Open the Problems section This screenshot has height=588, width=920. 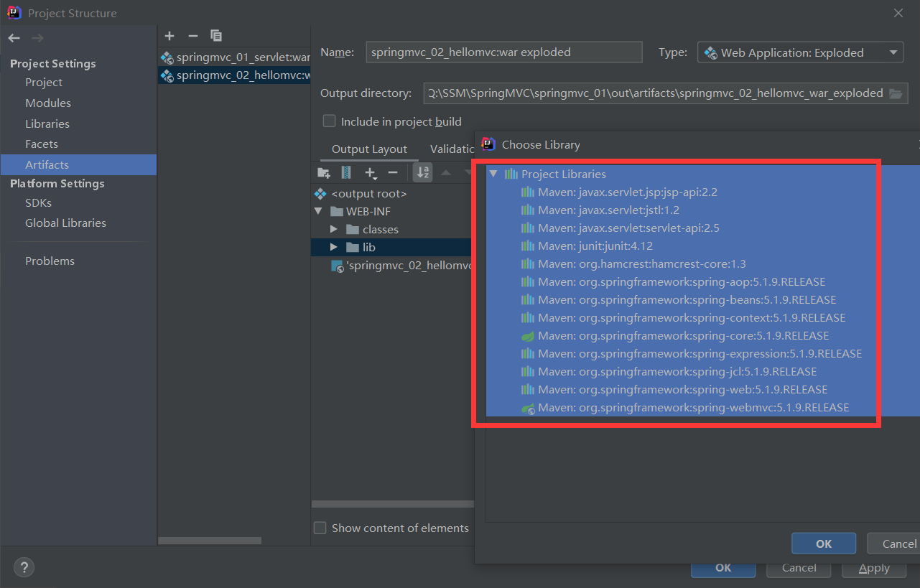[50, 261]
